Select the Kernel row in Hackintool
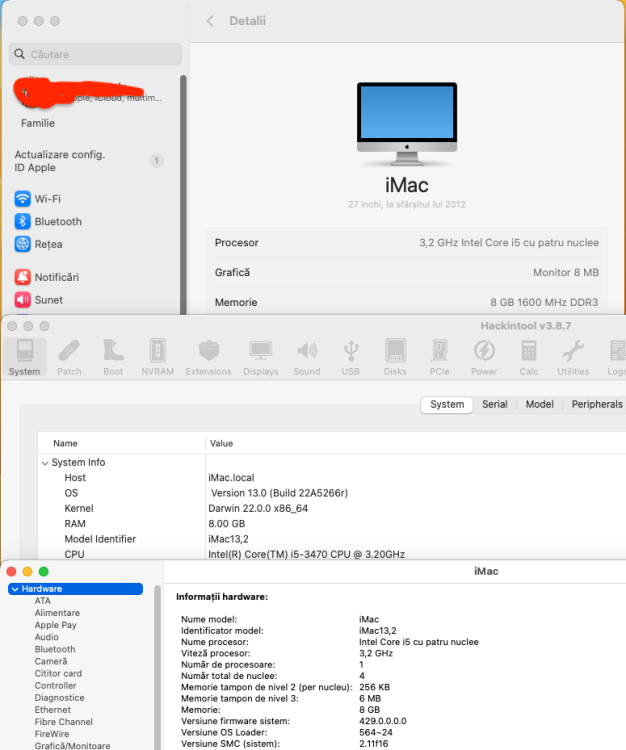626x750 pixels. 331,508
